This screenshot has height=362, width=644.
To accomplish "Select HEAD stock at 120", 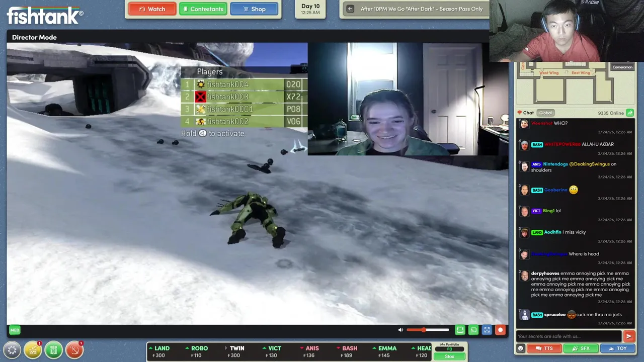I will point(422,351).
